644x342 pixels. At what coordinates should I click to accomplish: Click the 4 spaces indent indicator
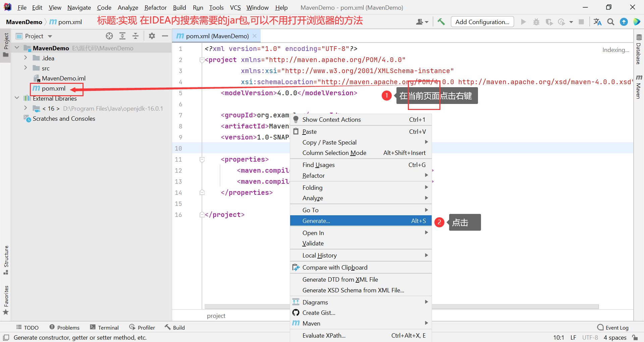click(x=615, y=337)
